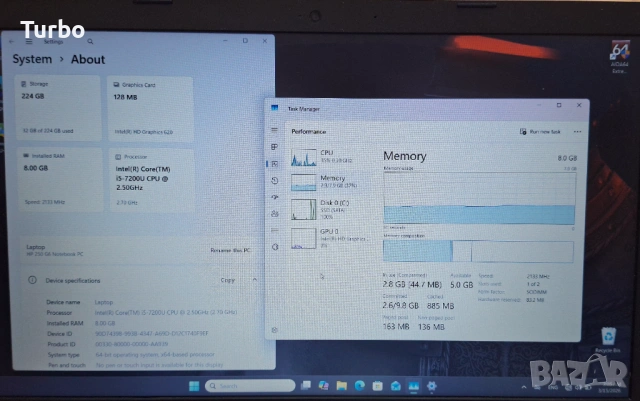
Task: Open the taskbar clock and date
Action: point(609,388)
